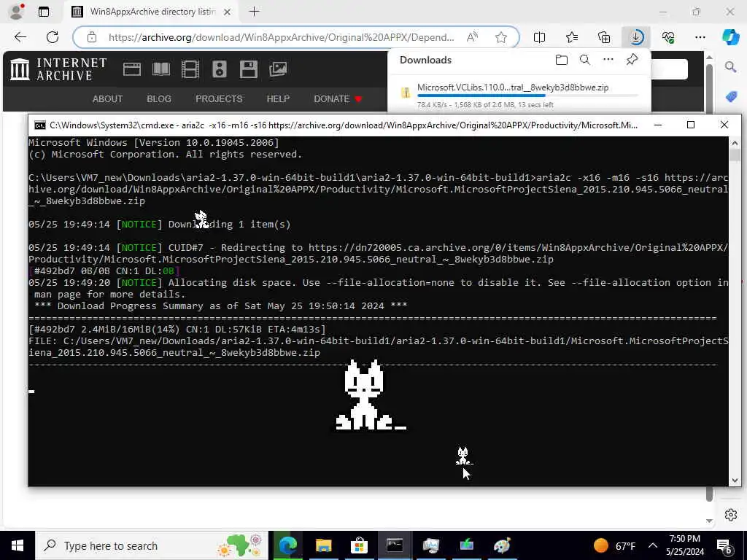Show hidden system tray icons

point(653,545)
